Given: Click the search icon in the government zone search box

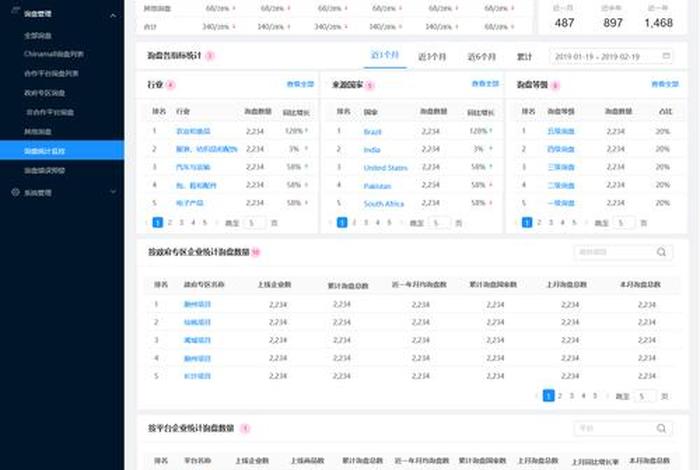Looking at the screenshot, I should (661, 252).
